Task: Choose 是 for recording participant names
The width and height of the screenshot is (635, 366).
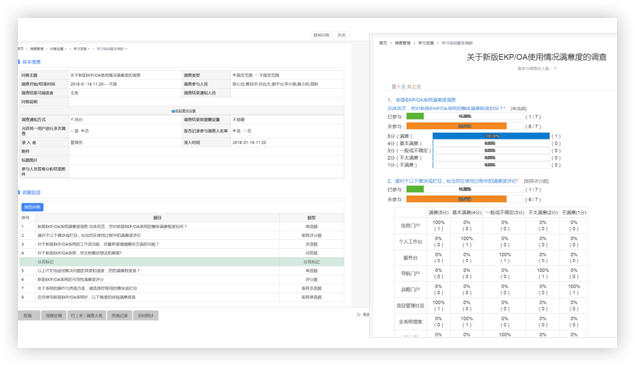Action: click(x=234, y=131)
